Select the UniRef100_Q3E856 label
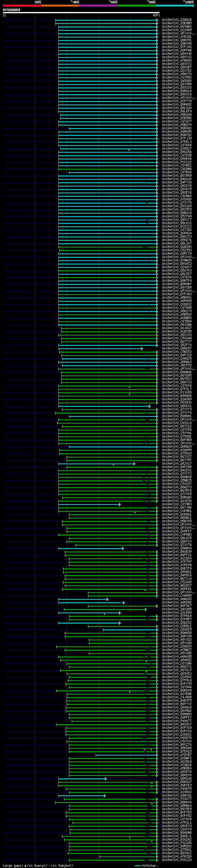This screenshot has height=868, width=197. click(177, 118)
